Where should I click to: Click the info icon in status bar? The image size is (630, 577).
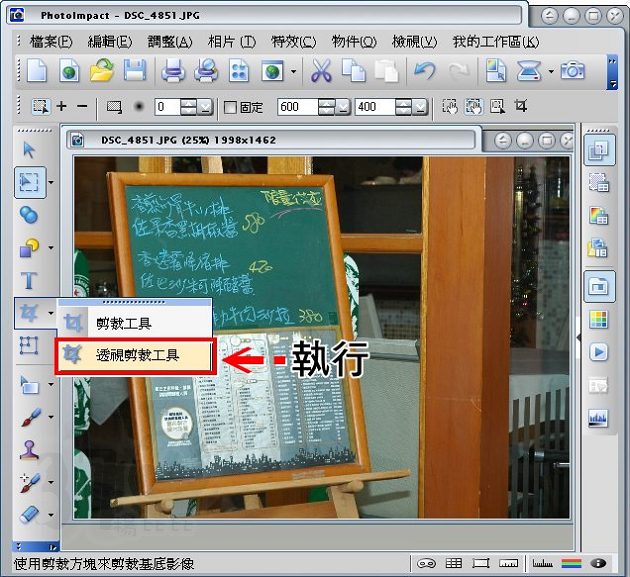[598, 563]
